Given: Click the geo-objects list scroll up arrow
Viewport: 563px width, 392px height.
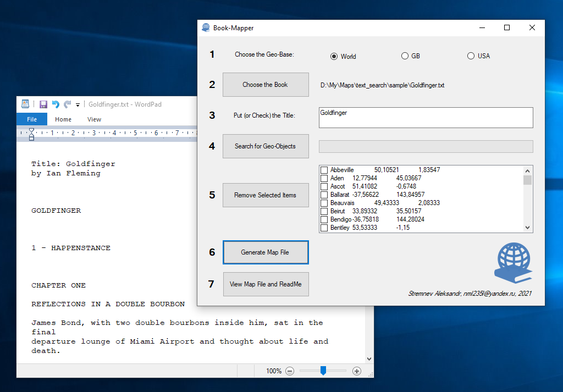Looking at the screenshot, I should (x=527, y=171).
